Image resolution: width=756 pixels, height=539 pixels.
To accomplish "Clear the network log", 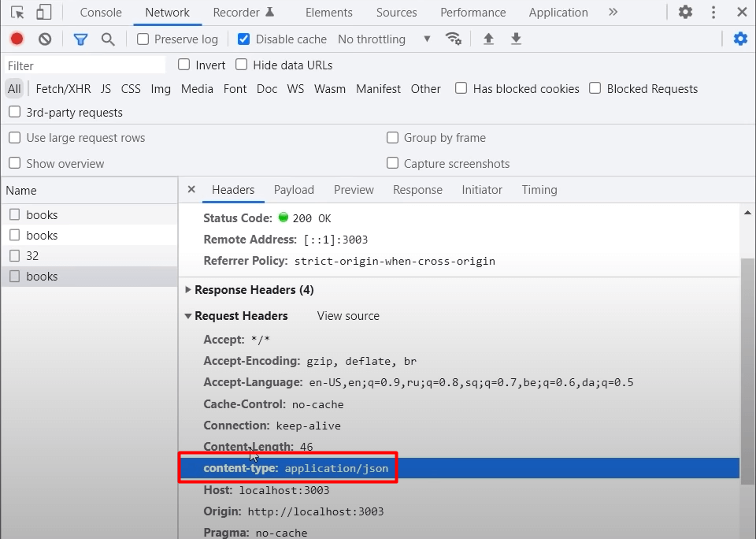I will click(45, 39).
